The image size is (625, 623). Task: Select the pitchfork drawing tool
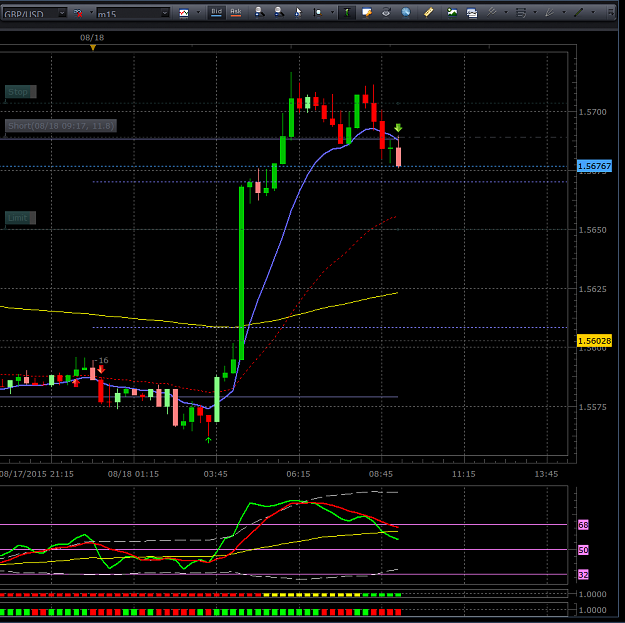[491, 13]
